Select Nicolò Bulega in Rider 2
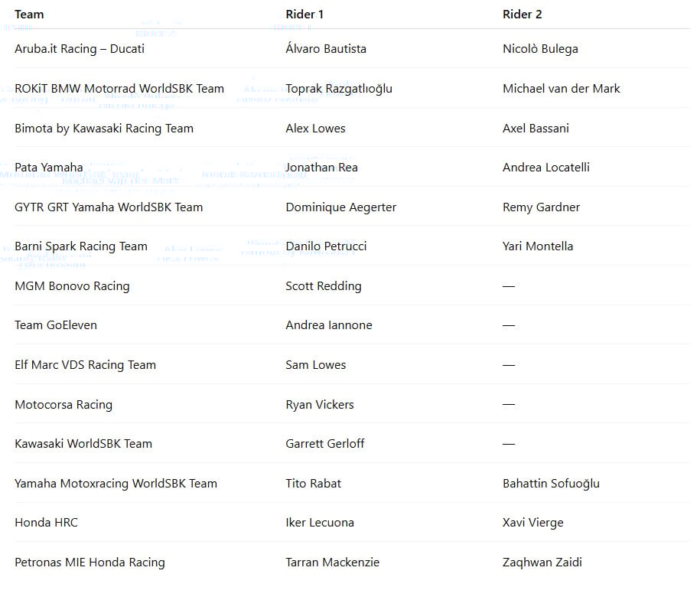700x600 pixels. (540, 49)
